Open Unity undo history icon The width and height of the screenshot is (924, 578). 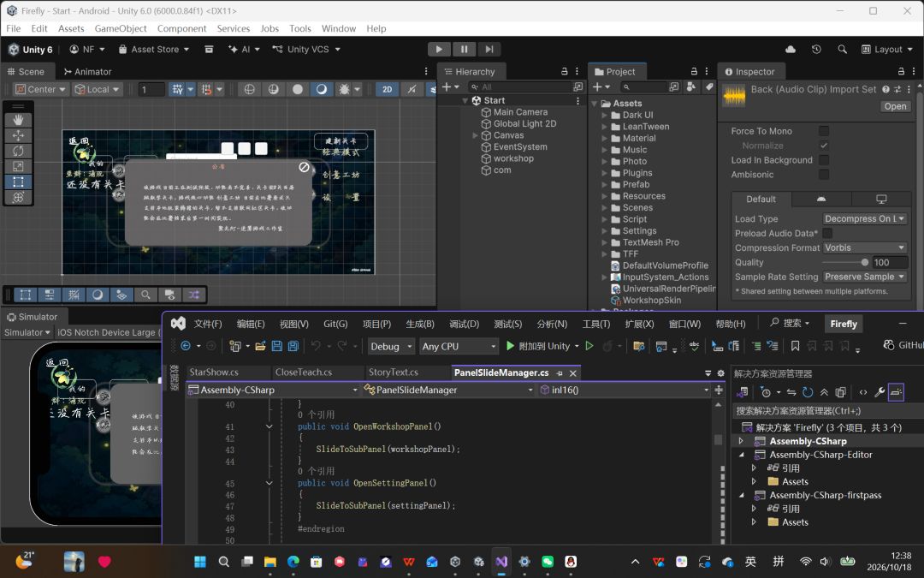816,50
